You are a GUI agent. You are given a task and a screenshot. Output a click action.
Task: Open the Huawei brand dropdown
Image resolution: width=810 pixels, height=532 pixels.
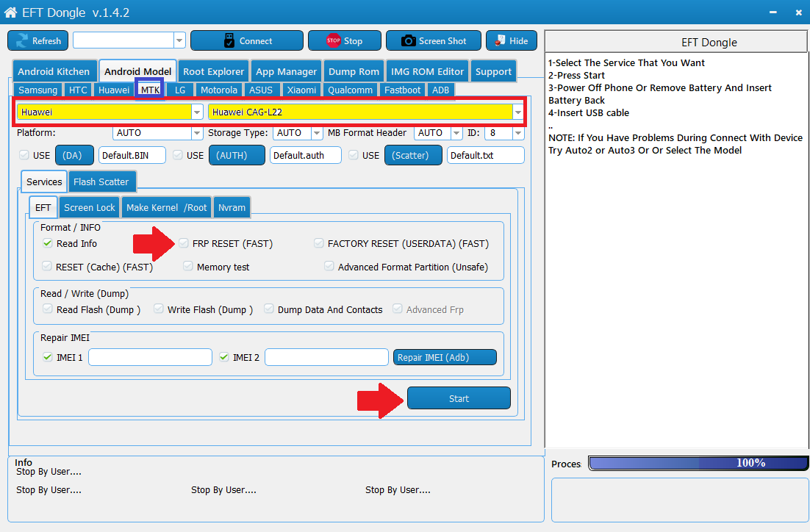coord(197,112)
